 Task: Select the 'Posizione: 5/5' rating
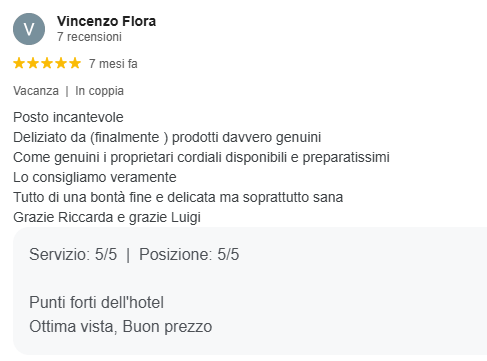click(189, 254)
